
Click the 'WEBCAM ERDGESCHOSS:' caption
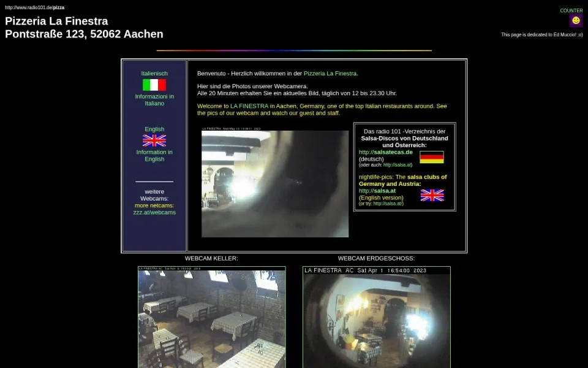[x=376, y=258]
